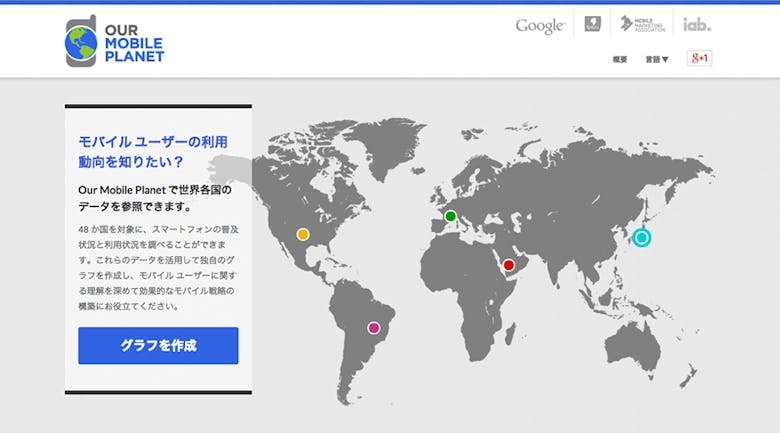Select the orange marker on United States
The height and width of the screenshot is (433, 780).
(x=303, y=234)
